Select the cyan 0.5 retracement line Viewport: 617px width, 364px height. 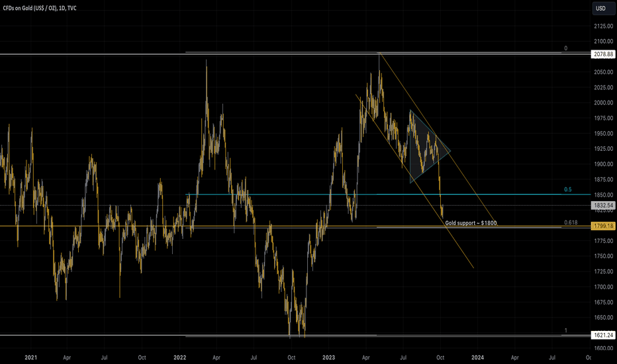click(387, 195)
